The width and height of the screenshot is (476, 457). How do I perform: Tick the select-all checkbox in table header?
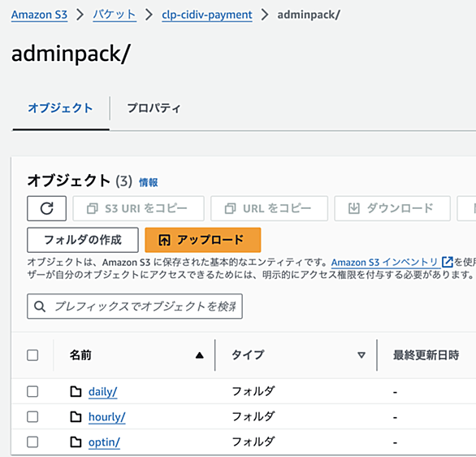pos(32,355)
